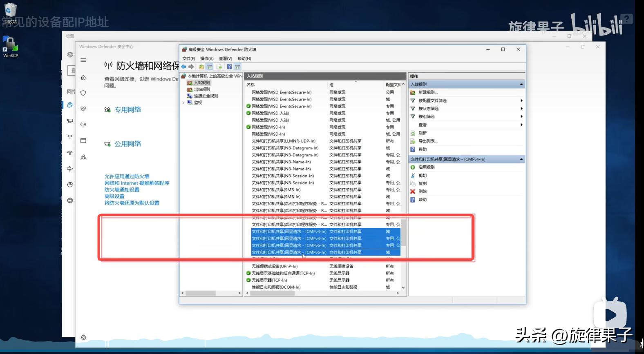The image size is (644, 354).
Task: Open the hamburger menu in Defender Security Center
Action: pos(83,60)
